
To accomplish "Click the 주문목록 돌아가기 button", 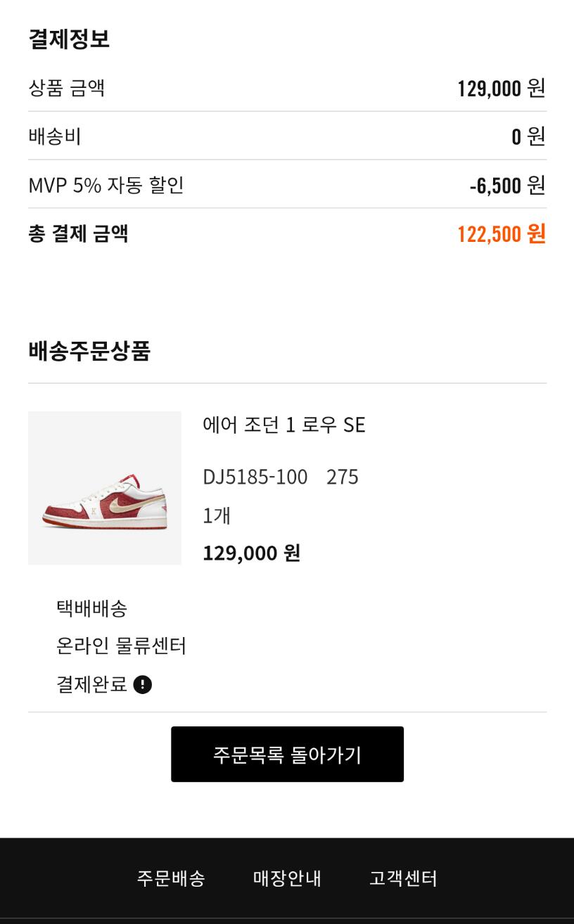I will (x=287, y=754).
